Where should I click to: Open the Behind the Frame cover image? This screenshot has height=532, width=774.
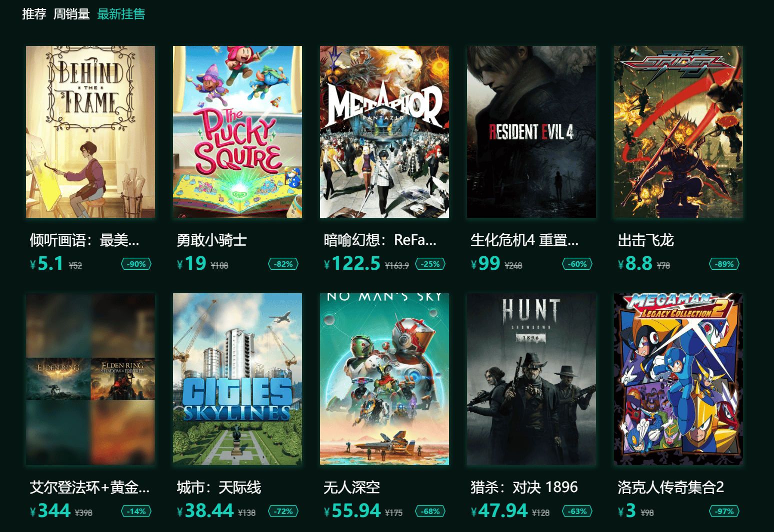[x=90, y=132]
